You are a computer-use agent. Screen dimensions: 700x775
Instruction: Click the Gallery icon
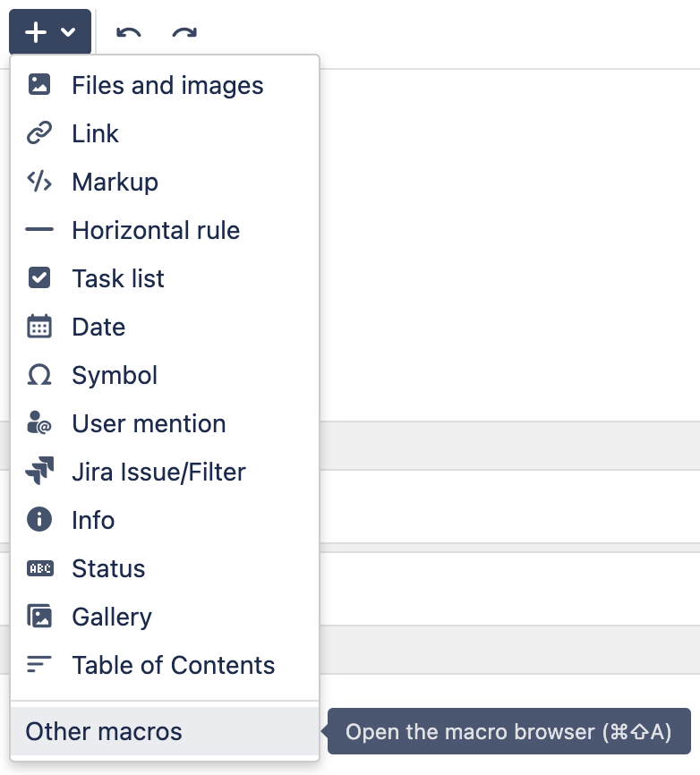point(39,616)
